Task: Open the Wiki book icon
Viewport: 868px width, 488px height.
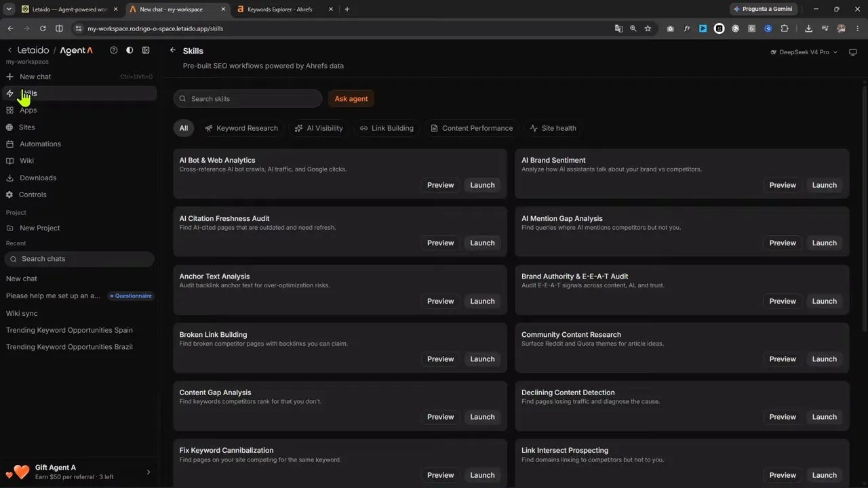Action: coord(9,161)
